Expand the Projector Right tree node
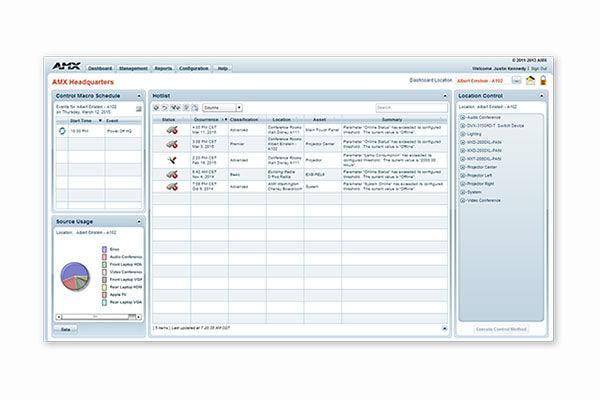600x400 pixels. (463, 184)
